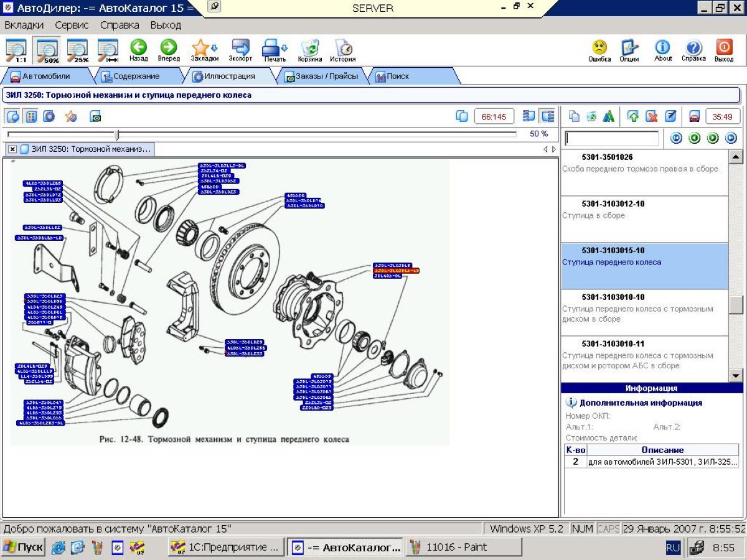This screenshot has height=560, width=747.
Task: Click the fit-to-width zoom icon
Action: [108, 50]
